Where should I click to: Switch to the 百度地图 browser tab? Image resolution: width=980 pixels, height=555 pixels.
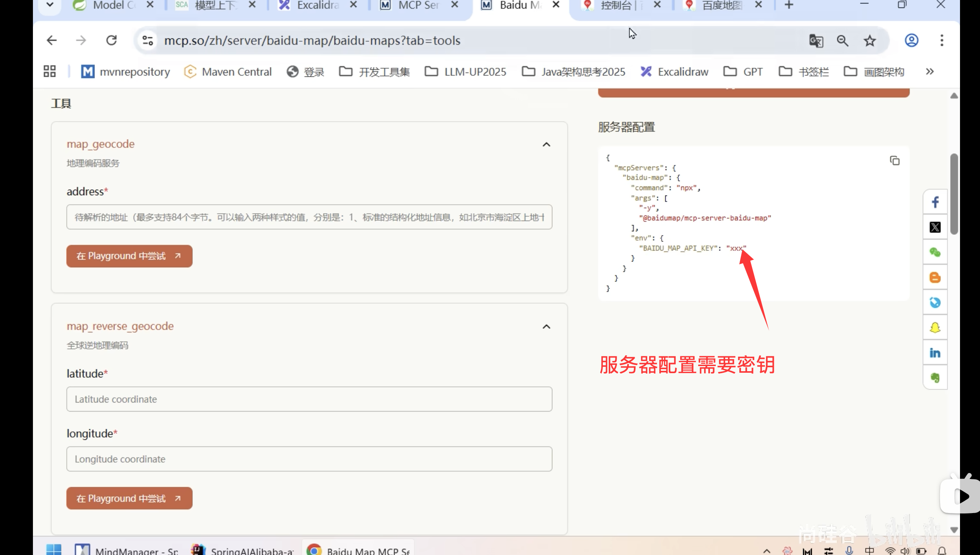[x=721, y=5]
